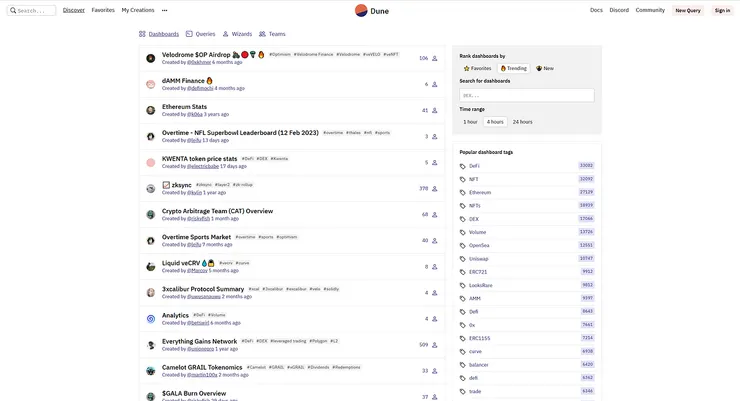Image resolution: width=740 pixels, height=401 pixels.
Task: Click dAMM Finance avatar icon
Action: (x=151, y=84)
